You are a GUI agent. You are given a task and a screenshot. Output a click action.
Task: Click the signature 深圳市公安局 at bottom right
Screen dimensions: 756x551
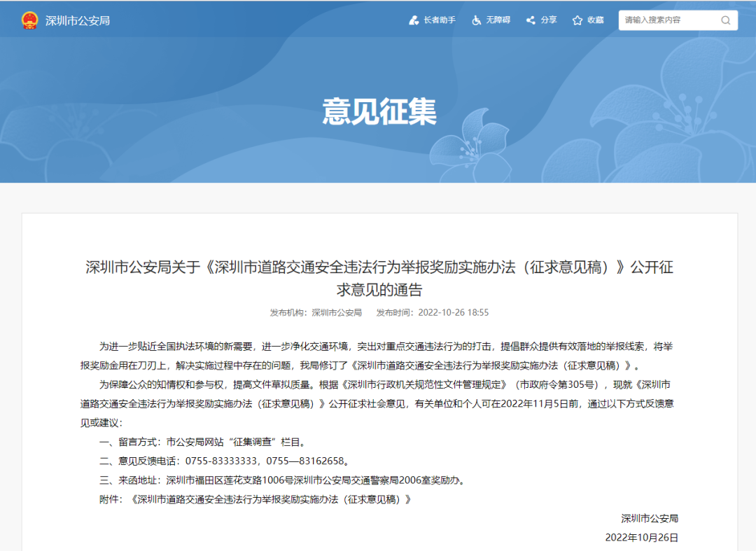click(x=650, y=519)
